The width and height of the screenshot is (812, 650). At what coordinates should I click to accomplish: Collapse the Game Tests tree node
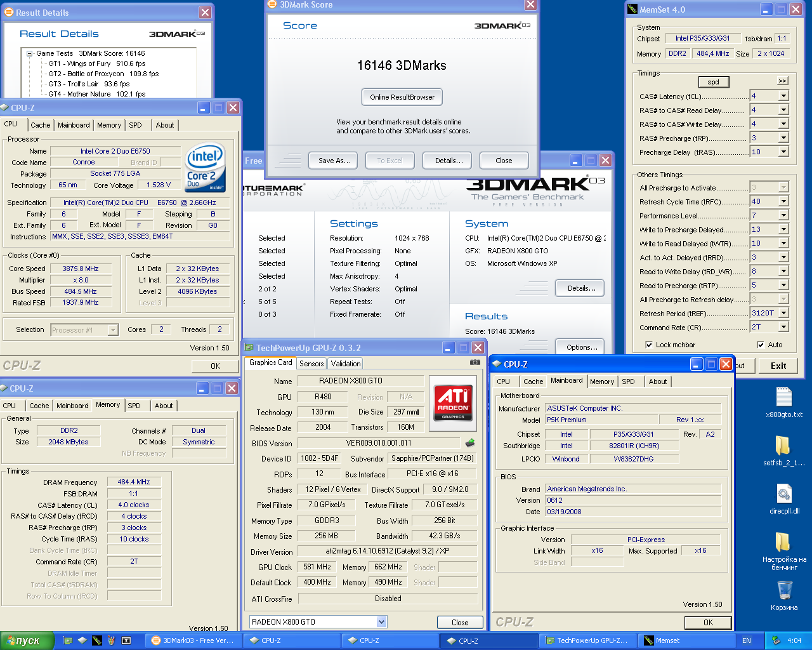(x=30, y=53)
